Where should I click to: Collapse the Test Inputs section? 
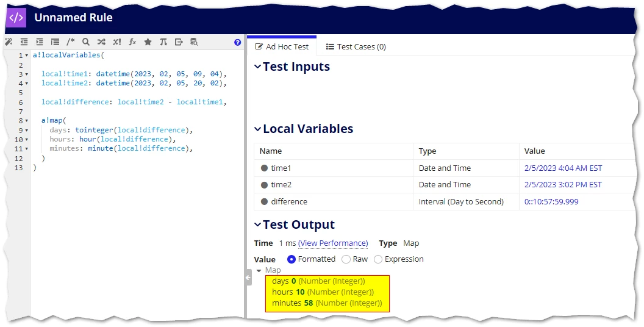257,66
